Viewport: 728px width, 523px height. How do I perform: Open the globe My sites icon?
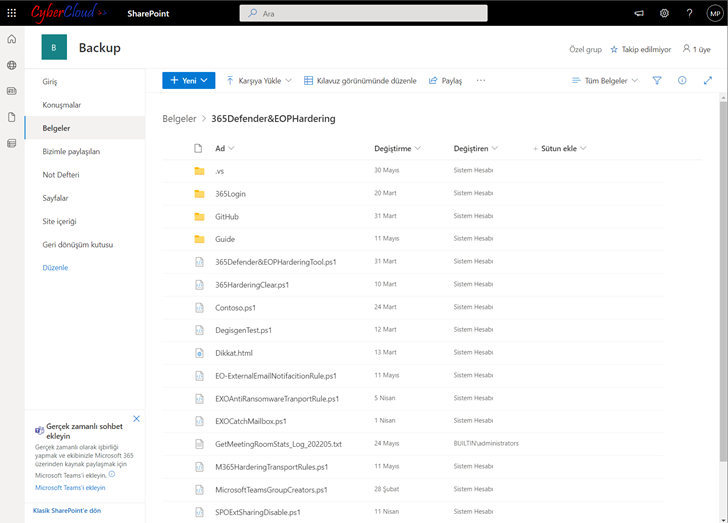pos(12,65)
